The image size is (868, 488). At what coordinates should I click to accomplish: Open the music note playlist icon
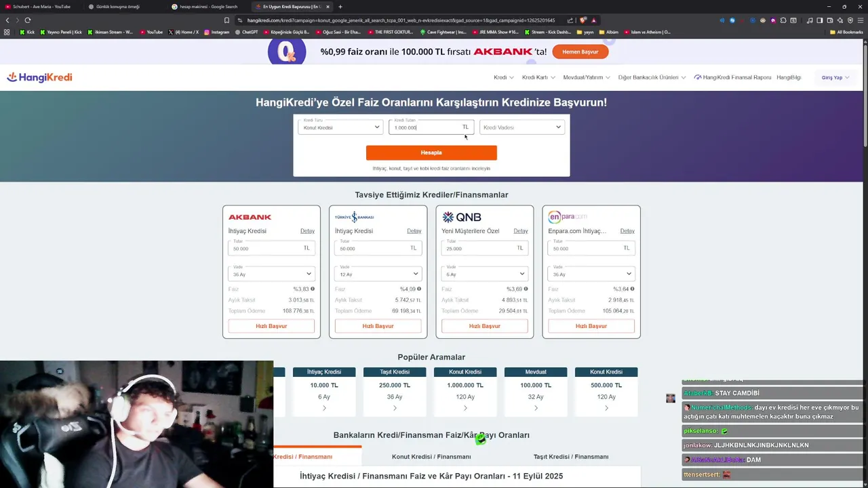810,20
